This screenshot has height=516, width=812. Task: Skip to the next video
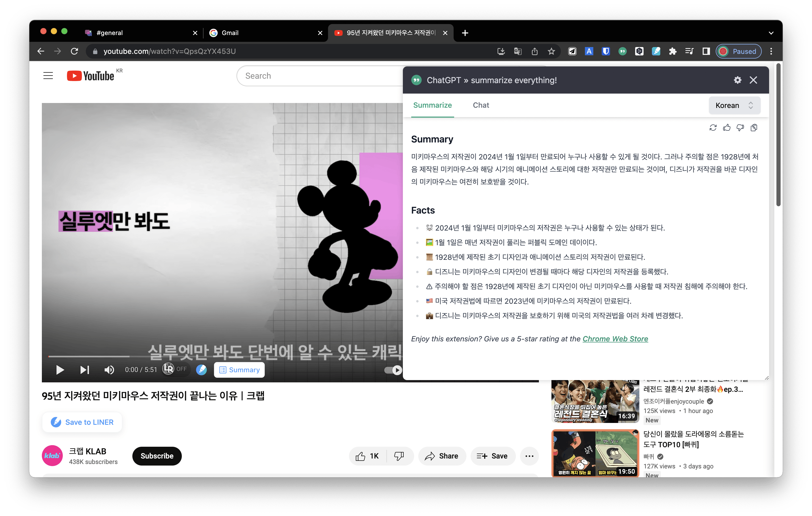click(x=85, y=370)
